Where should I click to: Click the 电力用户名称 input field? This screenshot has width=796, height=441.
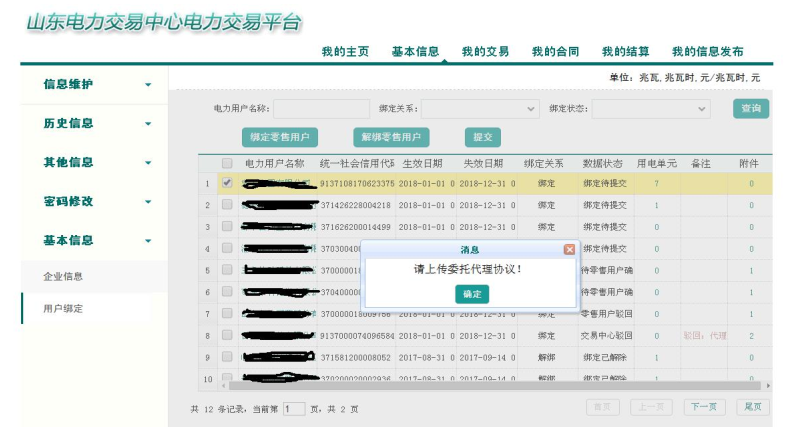click(321, 109)
